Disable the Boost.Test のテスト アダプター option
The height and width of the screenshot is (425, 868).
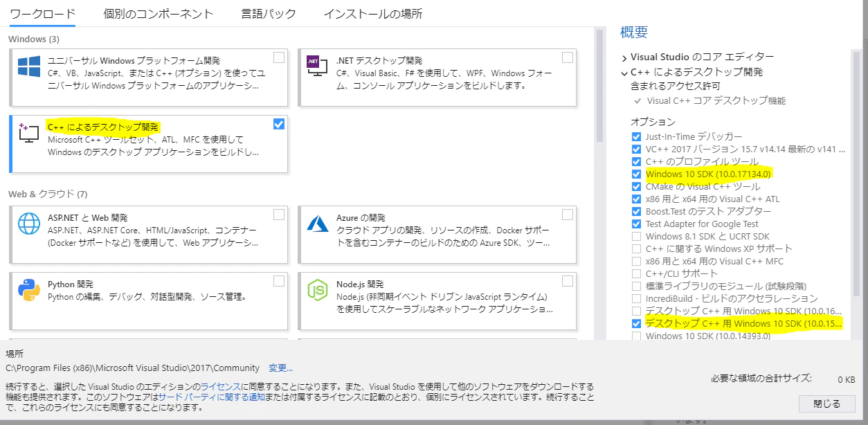click(x=636, y=211)
